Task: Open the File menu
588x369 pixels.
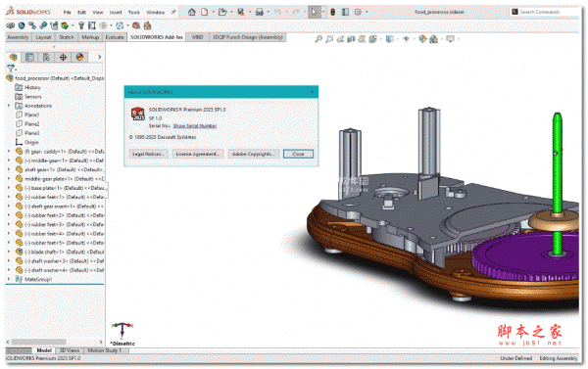Action: pyautogui.click(x=67, y=13)
